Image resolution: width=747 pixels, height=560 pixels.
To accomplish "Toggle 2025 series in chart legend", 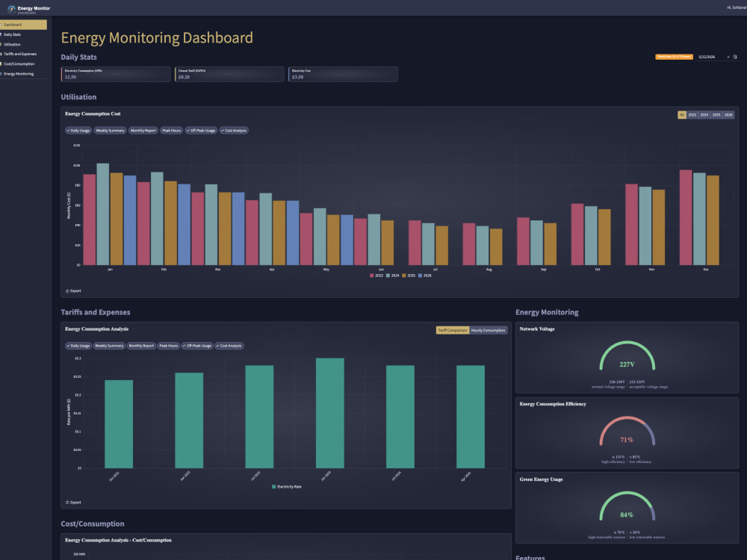I will tap(409, 276).
